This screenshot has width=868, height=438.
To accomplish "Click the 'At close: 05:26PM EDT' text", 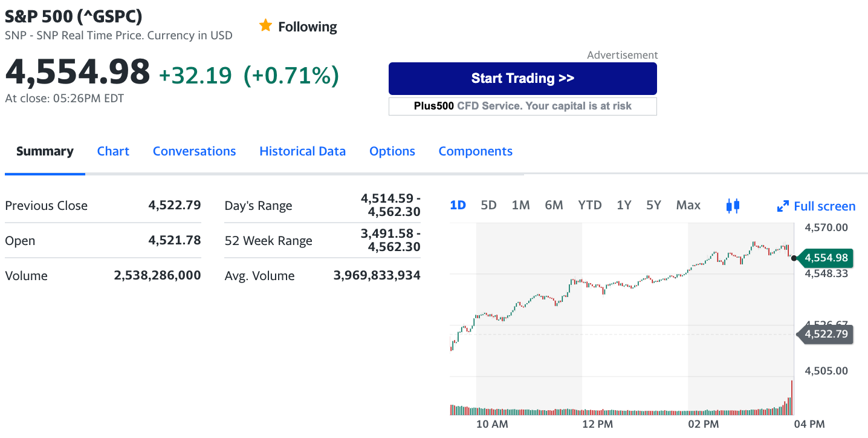I will click(64, 99).
